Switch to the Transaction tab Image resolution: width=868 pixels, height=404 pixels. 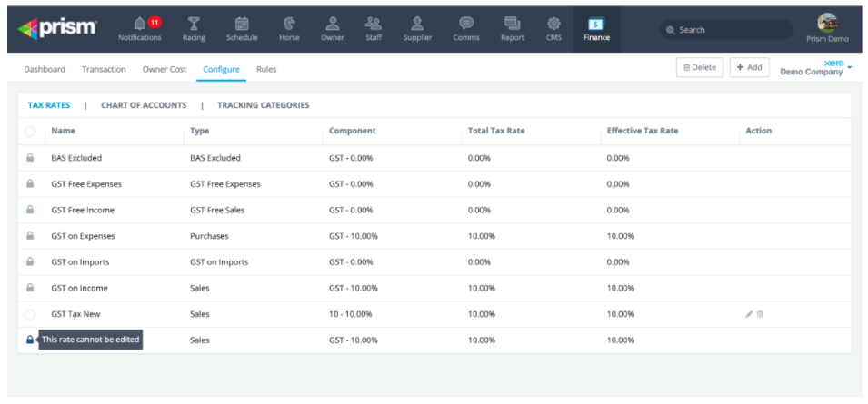coord(104,69)
